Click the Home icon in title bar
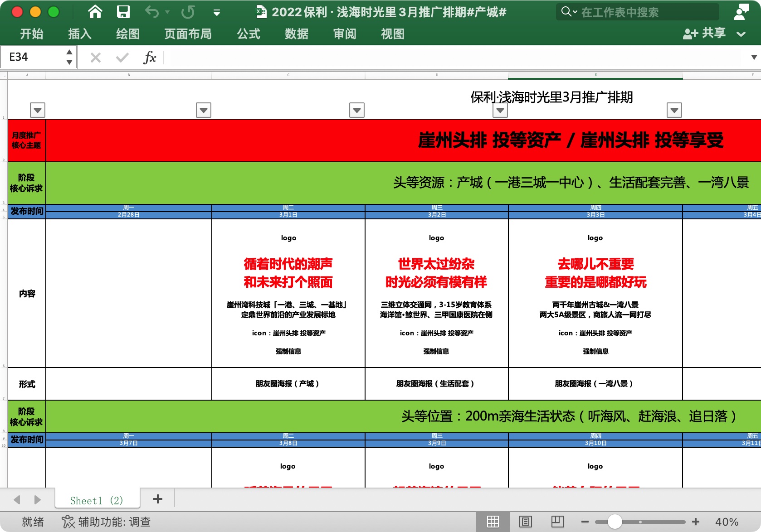Viewport: 761px width, 532px height. (95, 12)
